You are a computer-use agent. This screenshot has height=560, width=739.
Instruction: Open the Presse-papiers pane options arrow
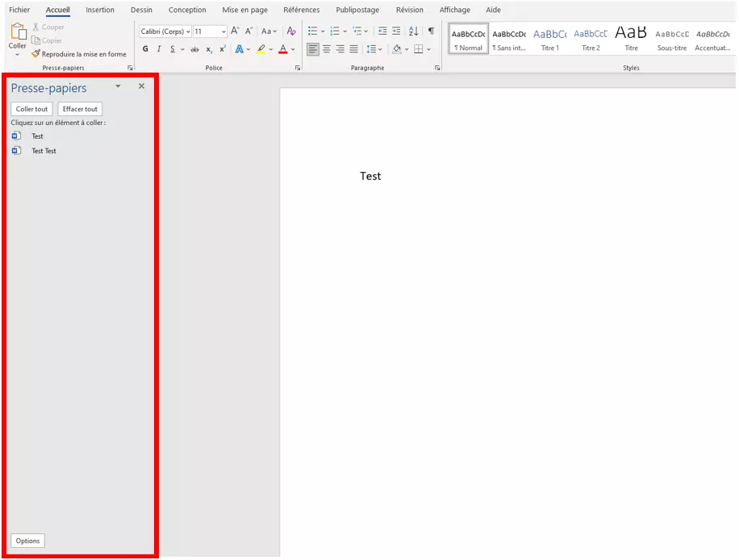[x=118, y=86]
